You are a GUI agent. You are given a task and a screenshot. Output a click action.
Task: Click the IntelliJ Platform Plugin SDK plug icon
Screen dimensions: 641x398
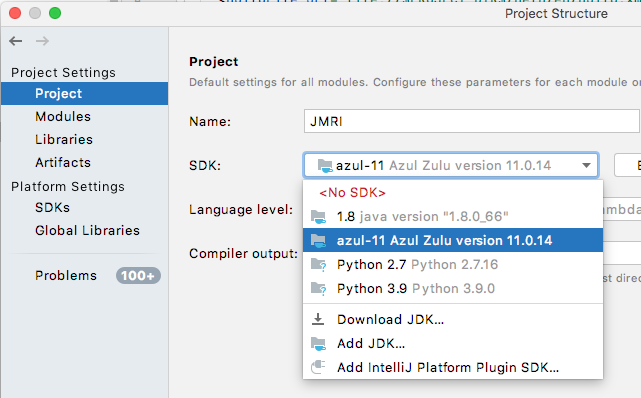coord(318,367)
